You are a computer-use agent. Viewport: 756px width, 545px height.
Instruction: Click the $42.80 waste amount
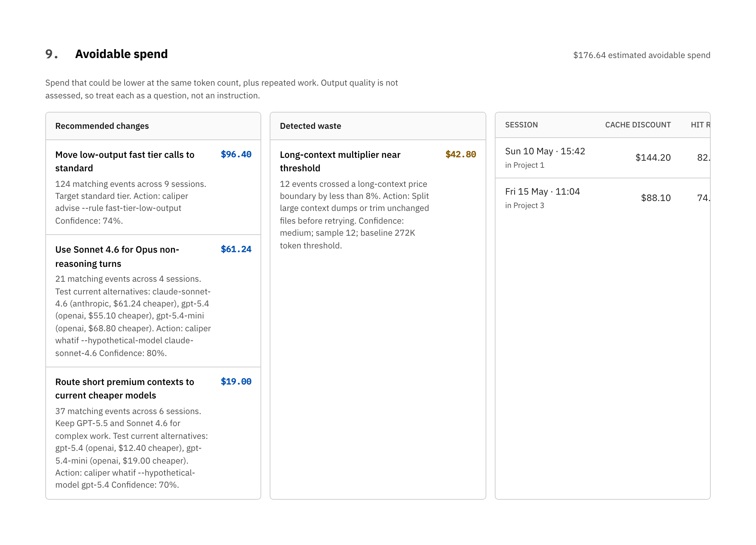point(461,154)
